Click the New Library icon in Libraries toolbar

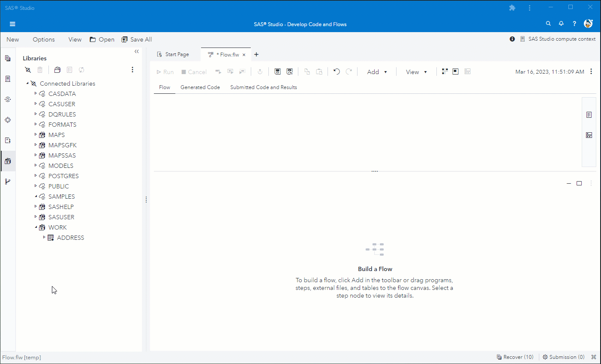[57, 70]
